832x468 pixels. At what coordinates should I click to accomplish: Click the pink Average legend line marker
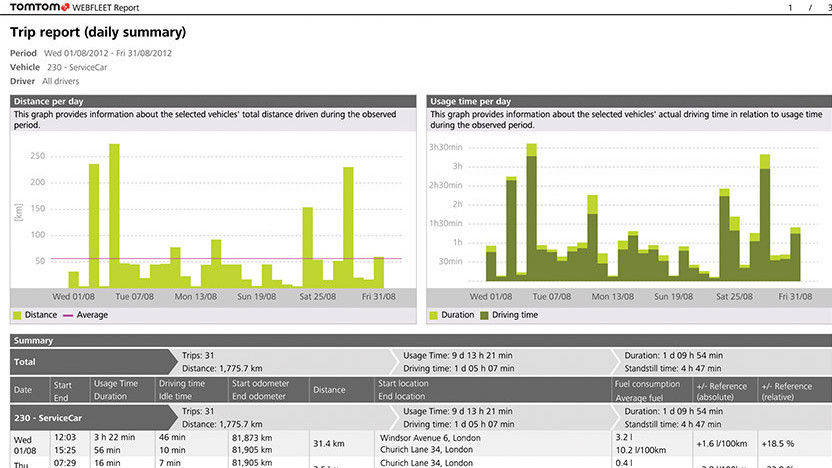[70, 315]
